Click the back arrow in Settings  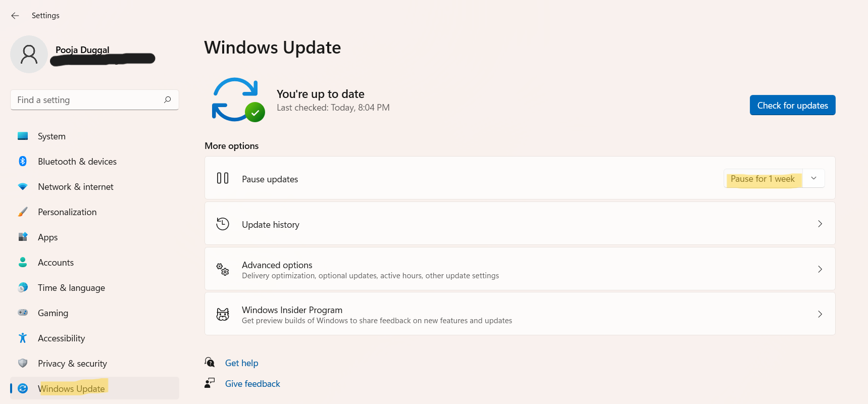(15, 16)
